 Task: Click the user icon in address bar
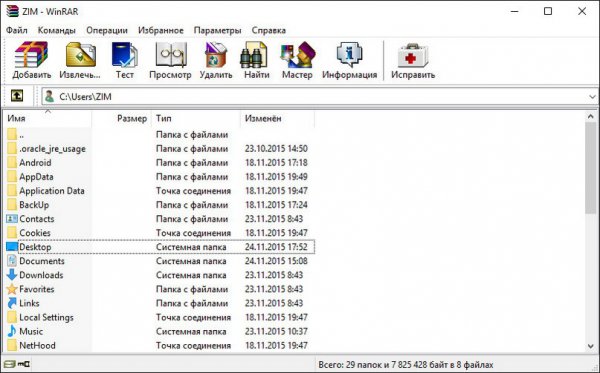[49, 96]
